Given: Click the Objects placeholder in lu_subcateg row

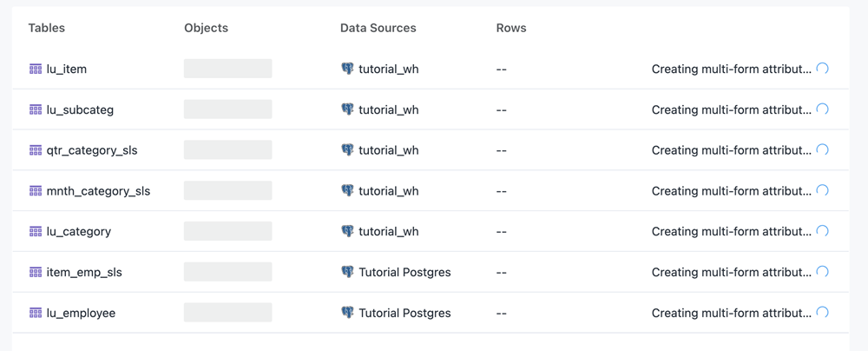Looking at the screenshot, I should coord(227,109).
